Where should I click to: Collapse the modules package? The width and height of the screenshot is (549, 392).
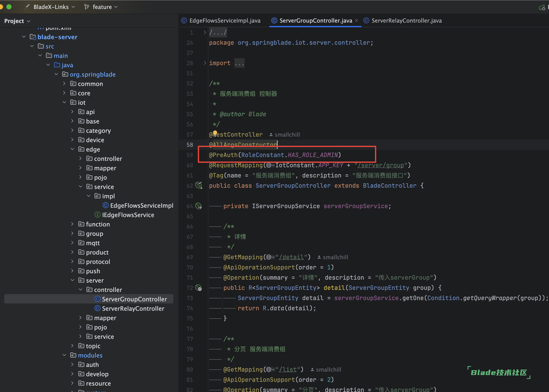64,355
